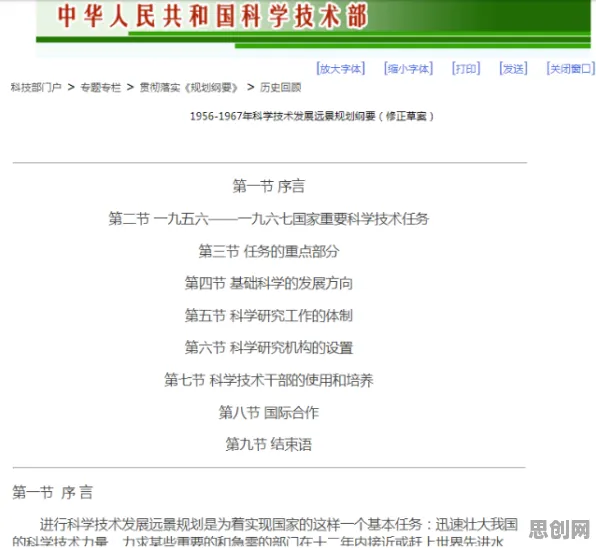Click the 放大字体 link
Screen dimensions: 596x548
341,69
